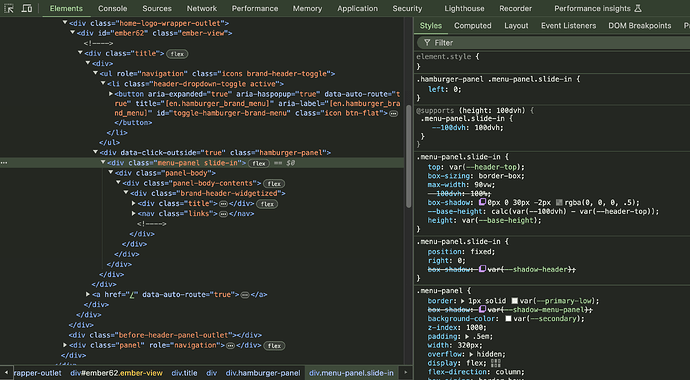Select the div.hamburger-panel breadcrumb
690x380 pixels.
[x=263, y=373]
